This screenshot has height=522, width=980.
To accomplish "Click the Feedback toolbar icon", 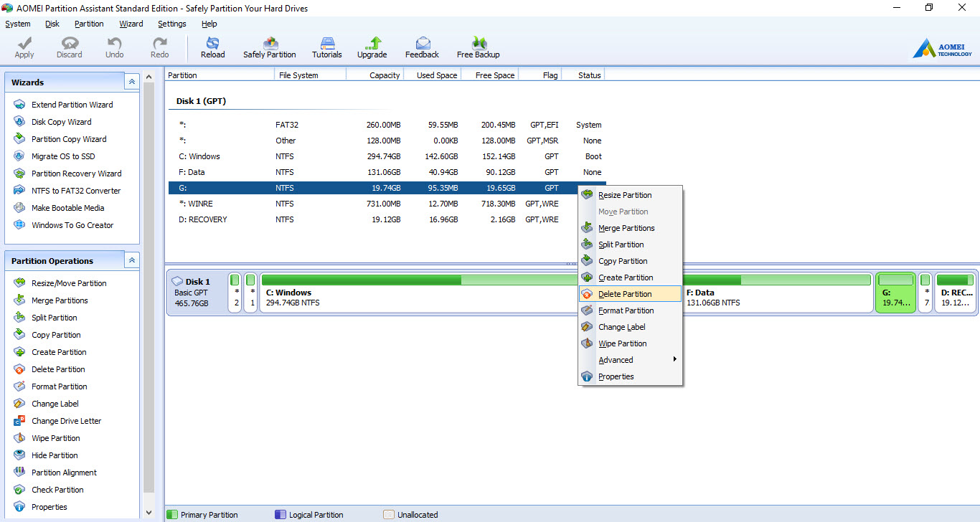I will pyautogui.click(x=422, y=47).
